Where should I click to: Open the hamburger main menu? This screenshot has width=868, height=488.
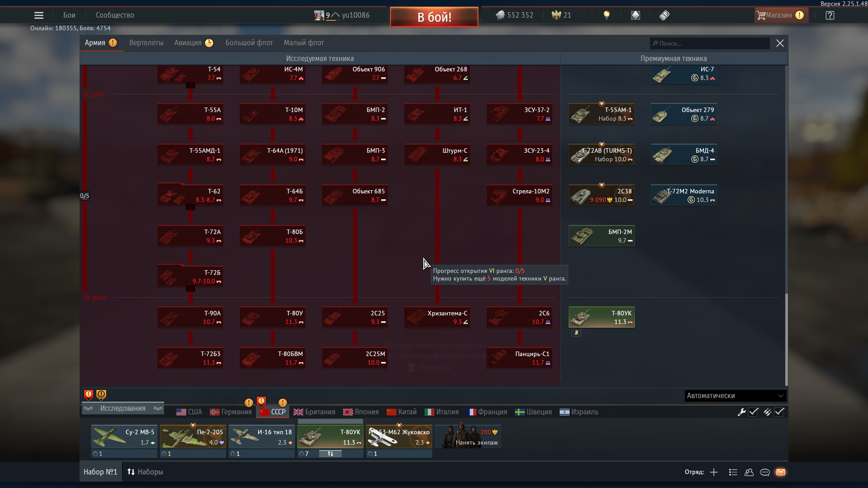point(39,15)
